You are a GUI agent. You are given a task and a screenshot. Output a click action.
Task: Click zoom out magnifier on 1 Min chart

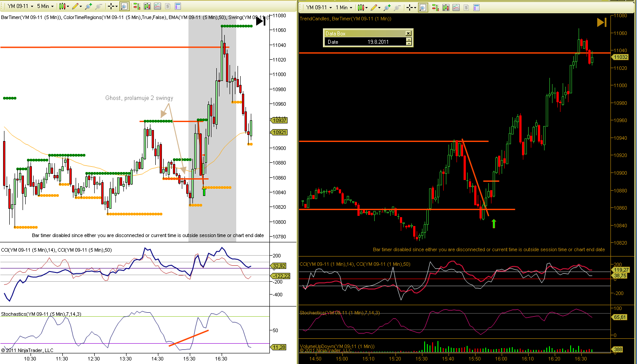tap(397, 8)
